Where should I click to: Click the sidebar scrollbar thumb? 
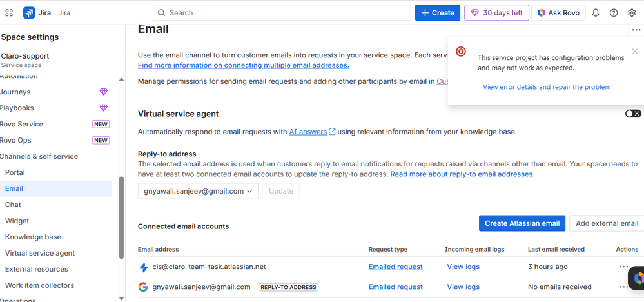click(x=121, y=217)
